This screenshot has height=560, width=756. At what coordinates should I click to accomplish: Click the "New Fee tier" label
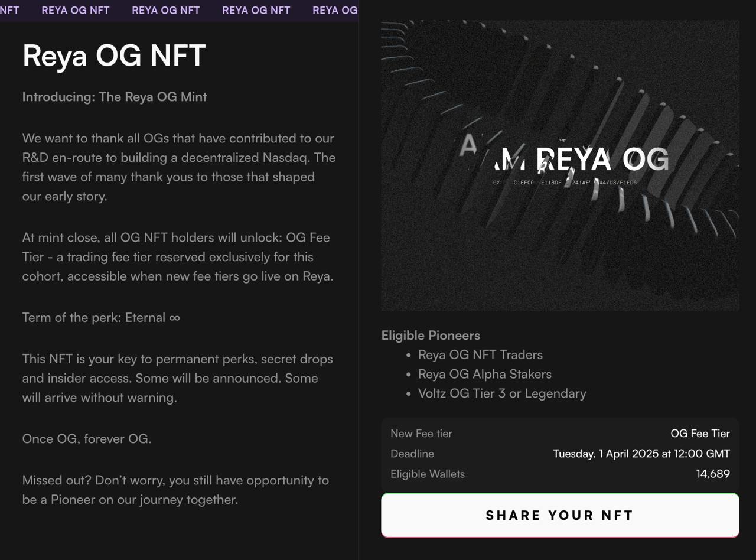coord(421,434)
